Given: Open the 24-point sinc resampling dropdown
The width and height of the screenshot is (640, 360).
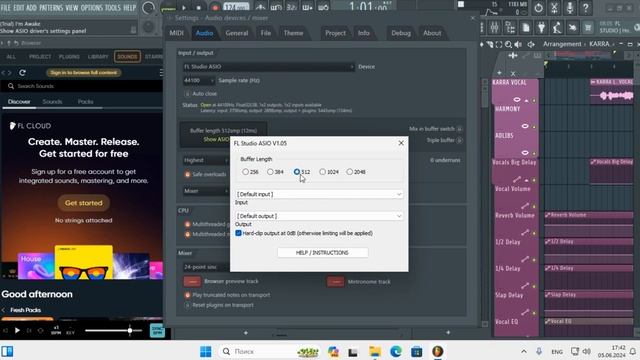Looking at the screenshot, I should (x=206, y=267).
